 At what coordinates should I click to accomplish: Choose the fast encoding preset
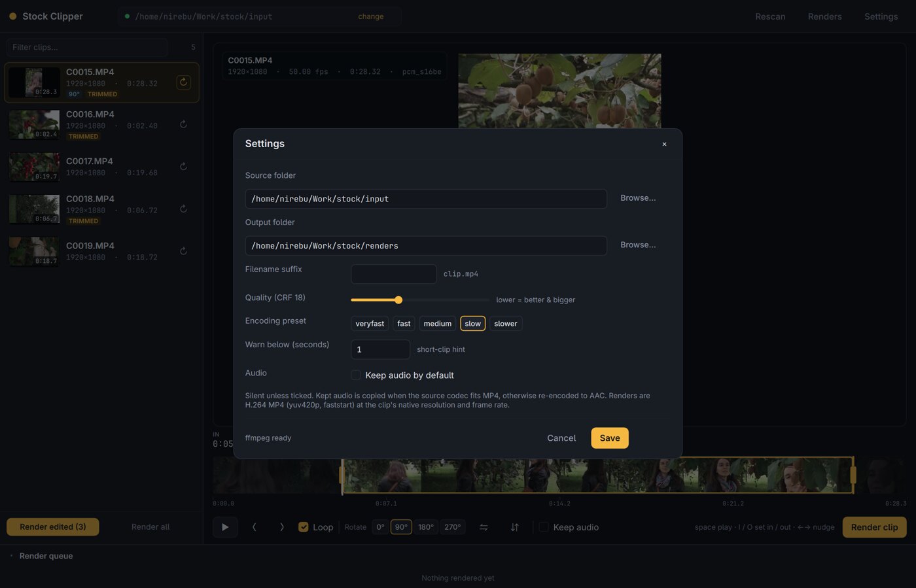(404, 324)
